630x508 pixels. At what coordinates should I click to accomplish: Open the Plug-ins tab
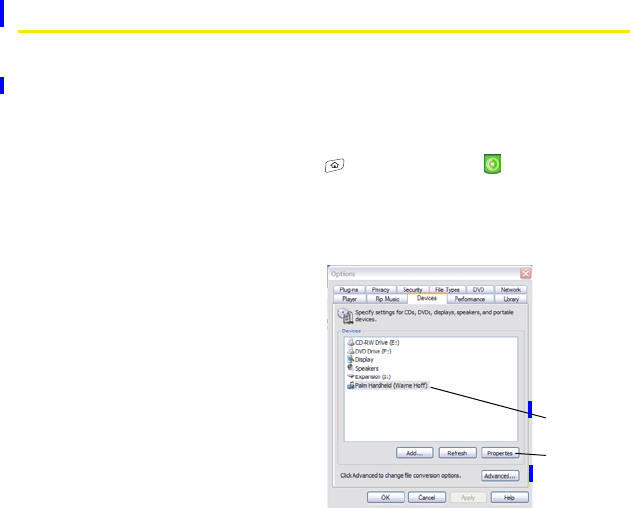349,289
